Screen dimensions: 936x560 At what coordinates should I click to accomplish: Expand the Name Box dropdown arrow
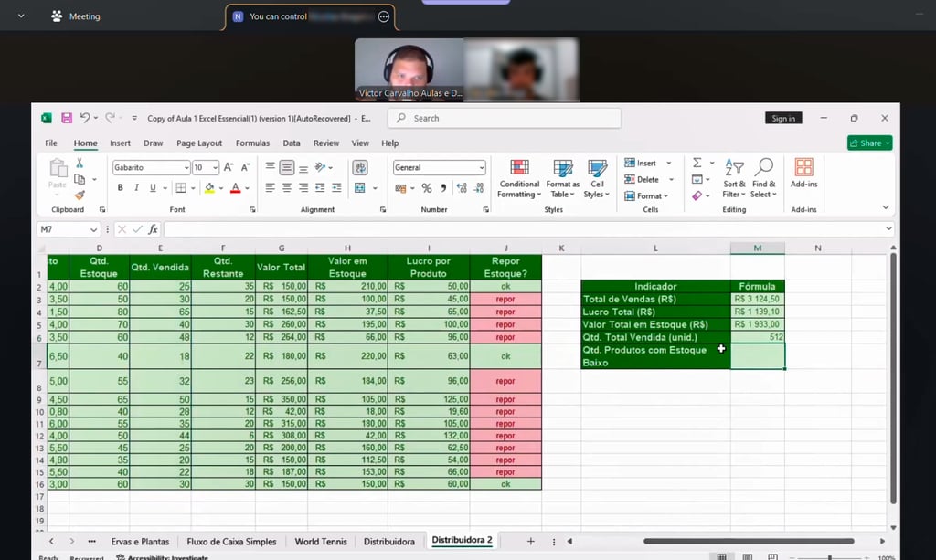click(x=94, y=229)
